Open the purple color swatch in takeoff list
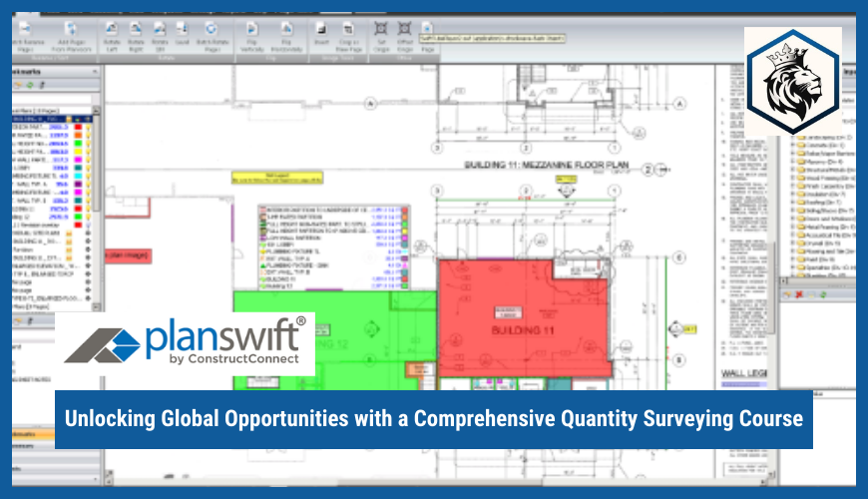 78,184
